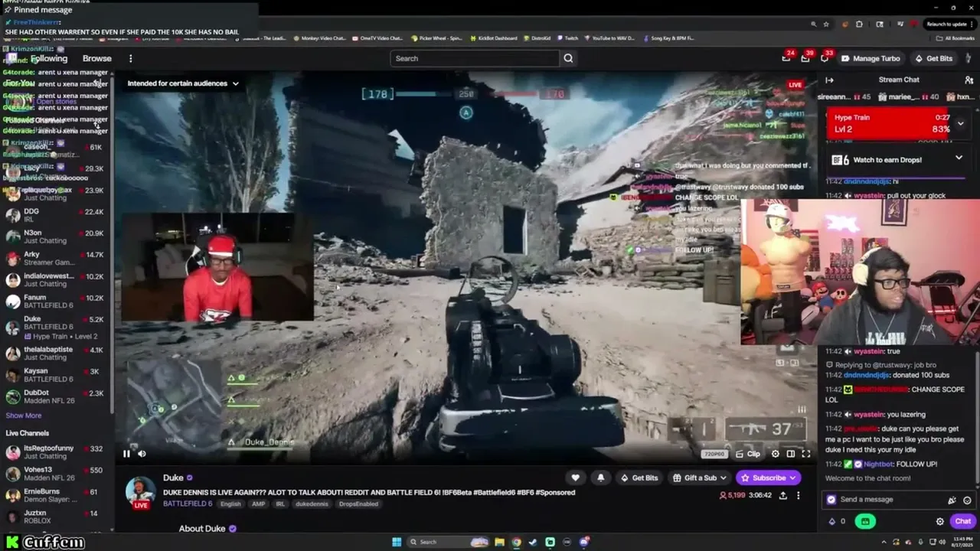Open the All Bookmarks folder

956,38
